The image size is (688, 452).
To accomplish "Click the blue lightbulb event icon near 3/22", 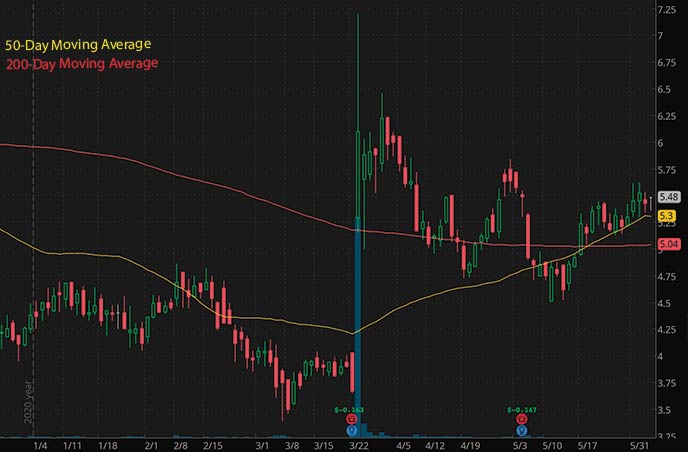I will point(351,430).
